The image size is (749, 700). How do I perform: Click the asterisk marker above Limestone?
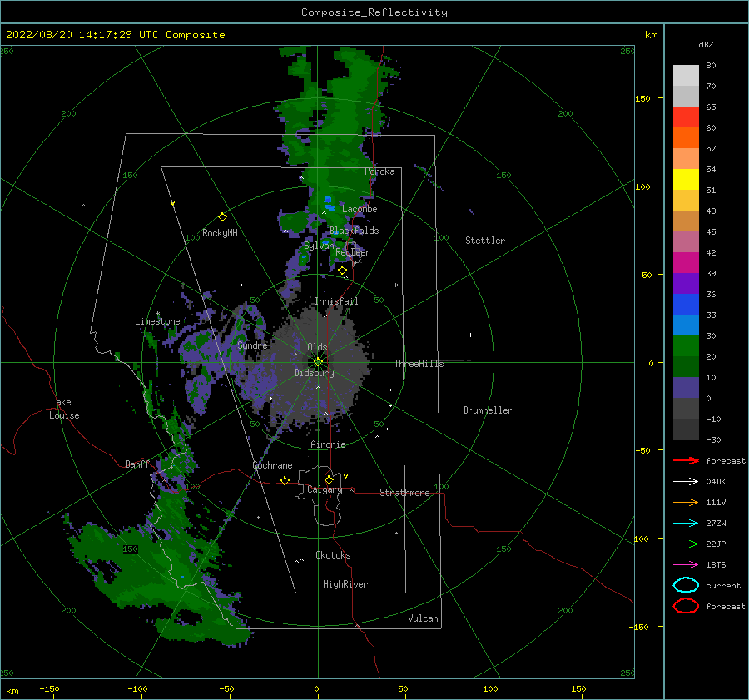pos(157,314)
